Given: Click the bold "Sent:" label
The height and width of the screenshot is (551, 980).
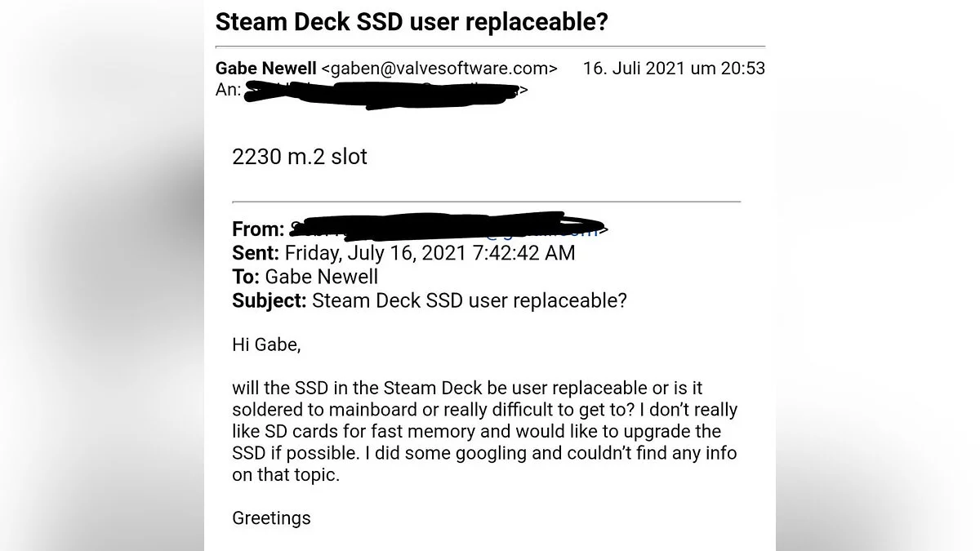Looking at the screenshot, I should point(256,253).
